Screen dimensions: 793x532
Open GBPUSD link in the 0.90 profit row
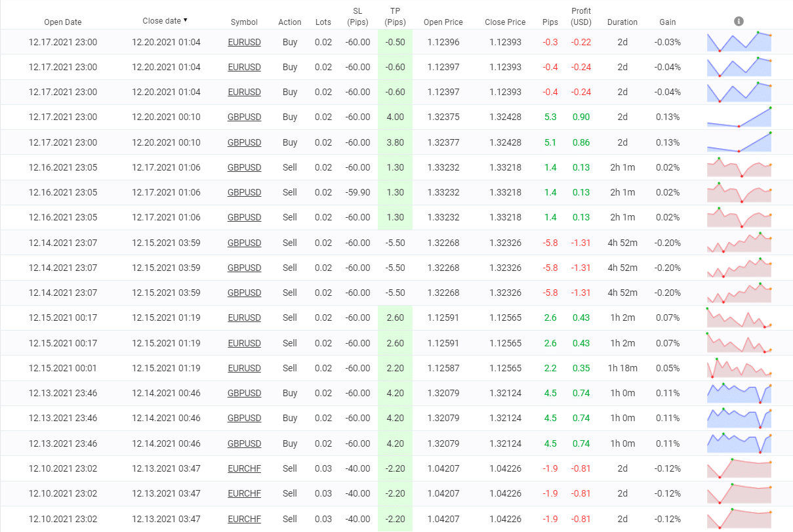tap(244, 117)
